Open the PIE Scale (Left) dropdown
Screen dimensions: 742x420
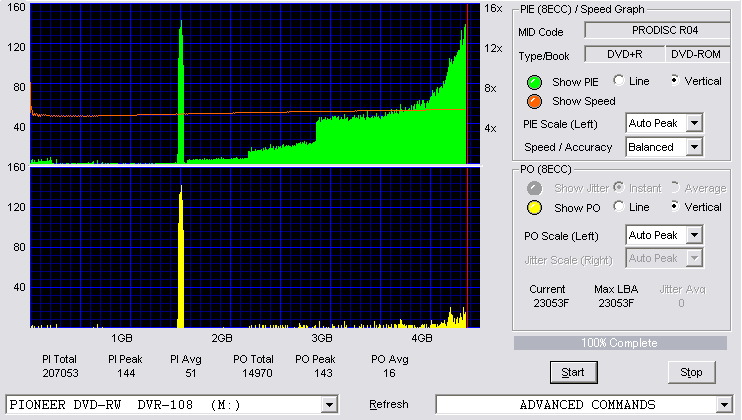[x=694, y=123]
